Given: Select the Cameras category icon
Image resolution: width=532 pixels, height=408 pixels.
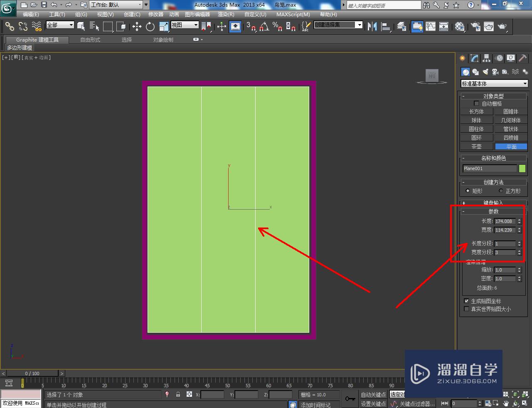Looking at the screenshot, I should point(495,72).
